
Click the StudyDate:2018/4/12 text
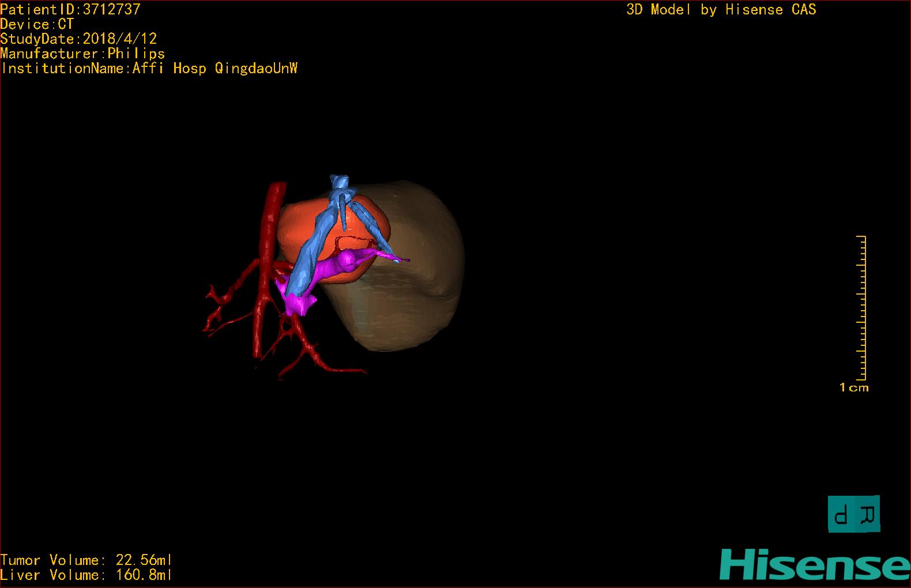click(78, 39)
